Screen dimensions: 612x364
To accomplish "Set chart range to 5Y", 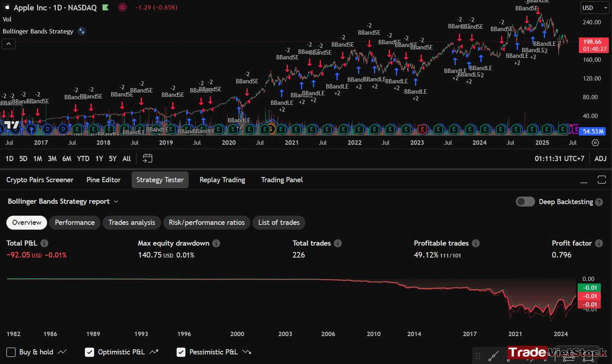I will click(113, 159).
